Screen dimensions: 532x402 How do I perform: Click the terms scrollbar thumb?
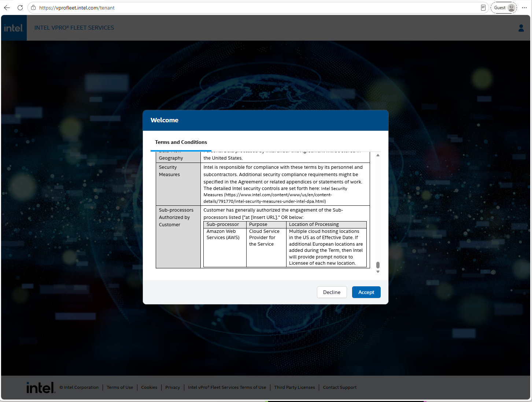[378, 265]
